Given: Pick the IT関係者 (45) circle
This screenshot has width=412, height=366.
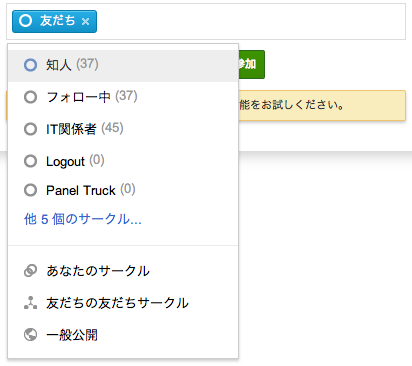Looking at the screenshot, I should coord(123,129).
